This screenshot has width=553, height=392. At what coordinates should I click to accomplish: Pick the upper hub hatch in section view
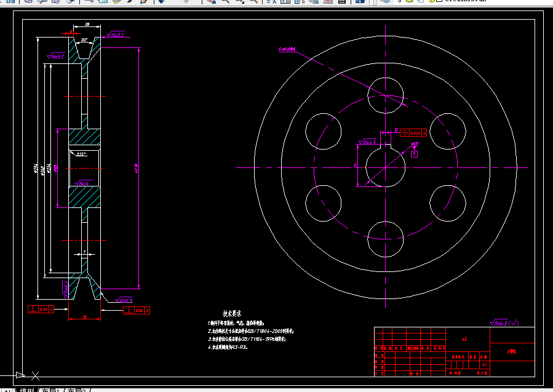click(84, 137)
